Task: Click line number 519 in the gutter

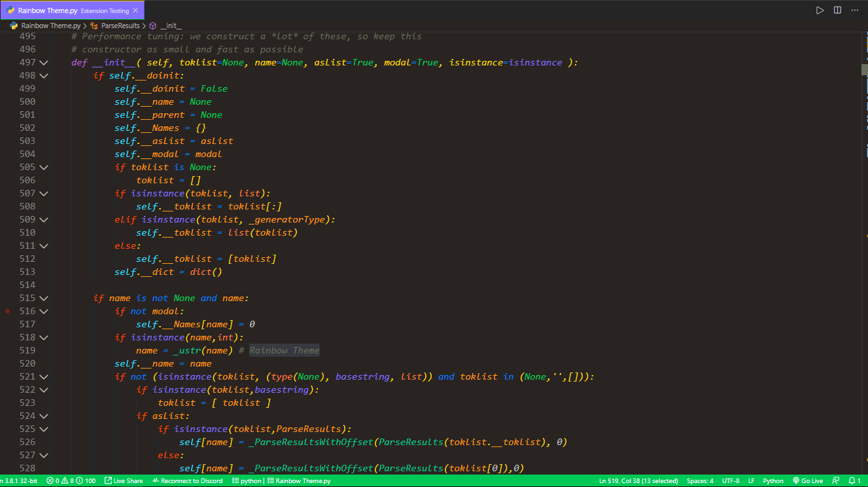Action: pyautogui.click(x=27, y=350)
